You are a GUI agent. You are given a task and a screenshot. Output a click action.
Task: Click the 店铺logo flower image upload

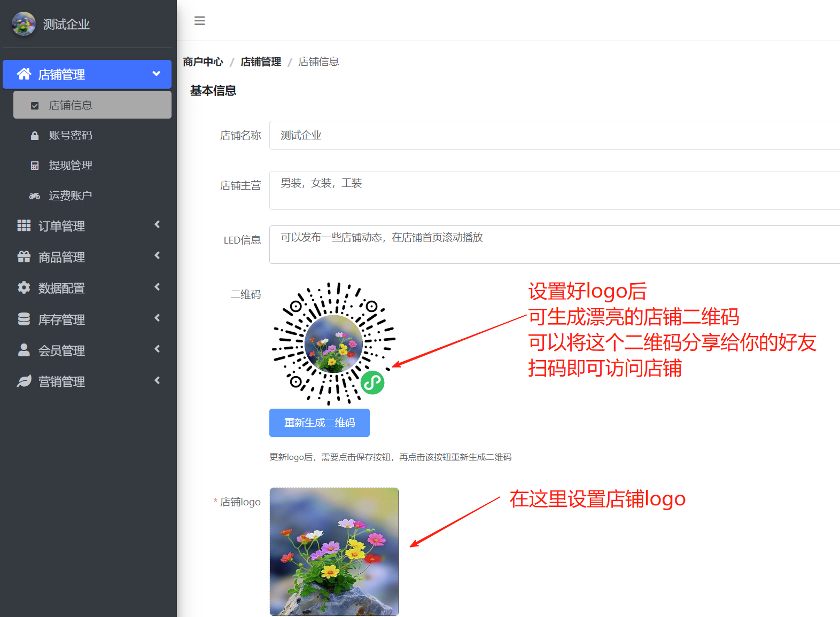334,551
